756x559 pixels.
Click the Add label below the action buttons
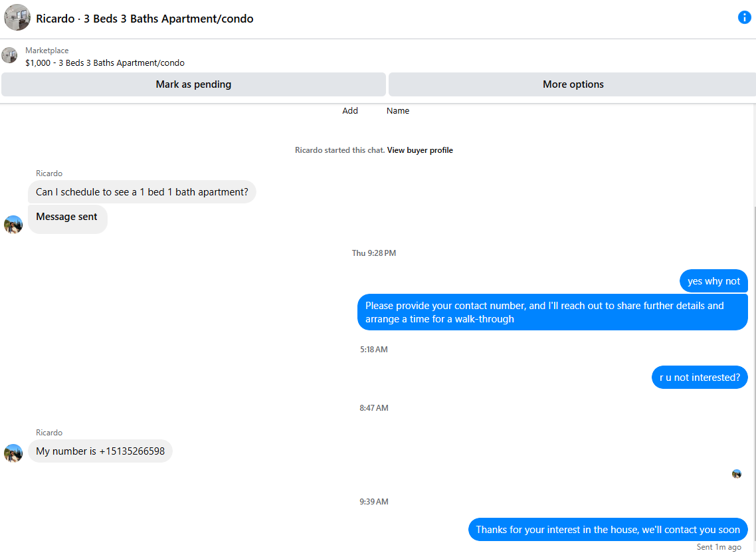tap(350, 110)
